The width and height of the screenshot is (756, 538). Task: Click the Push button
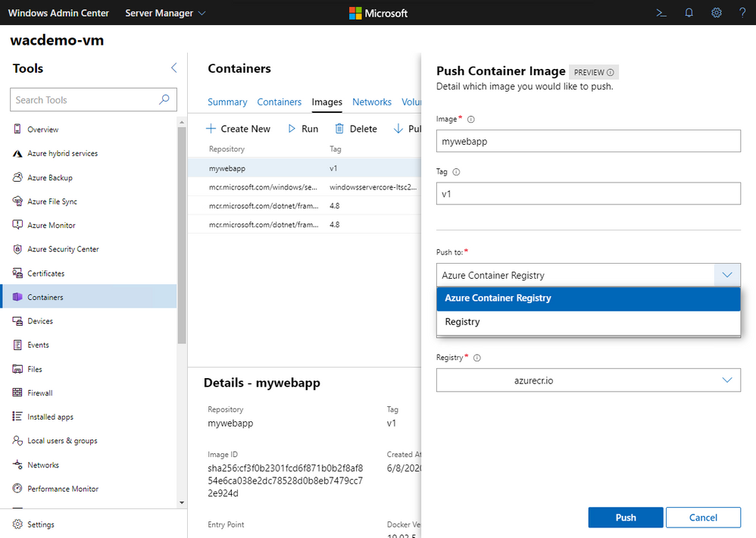click(626, 518)
